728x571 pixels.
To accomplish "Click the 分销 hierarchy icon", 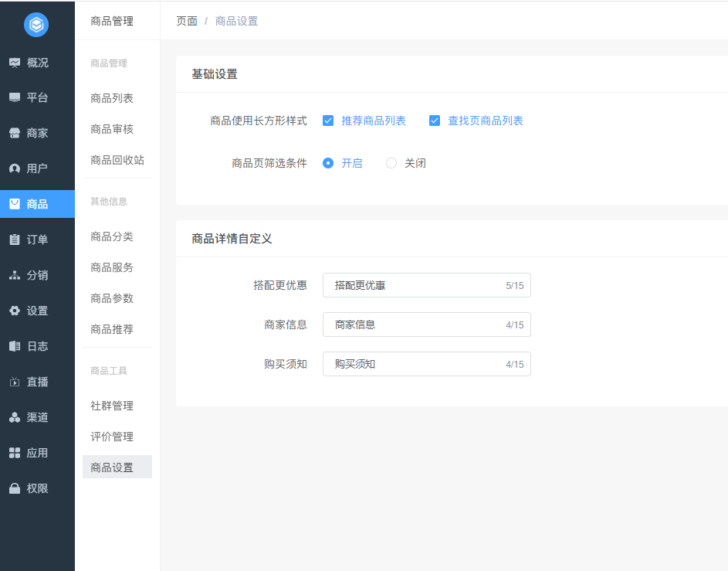I will pyautogui.click(x=15, y=275).
